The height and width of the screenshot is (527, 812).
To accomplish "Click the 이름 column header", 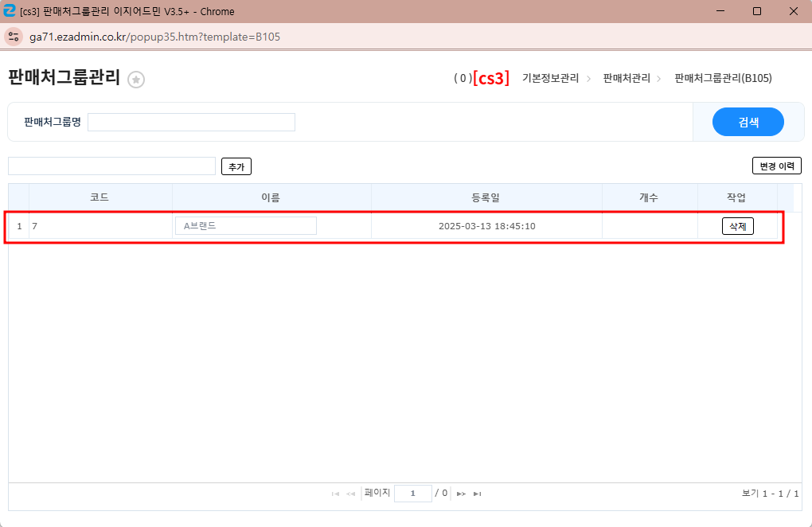I will click(271, 197).
